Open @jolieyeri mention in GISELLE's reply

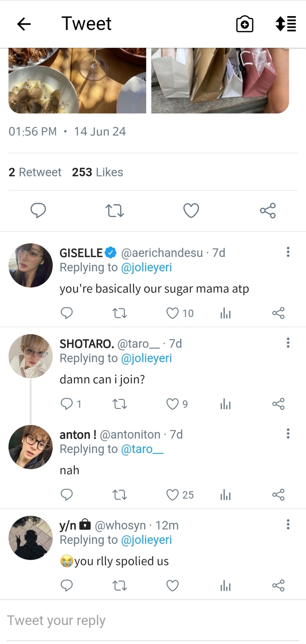click(x=146, y=268)
